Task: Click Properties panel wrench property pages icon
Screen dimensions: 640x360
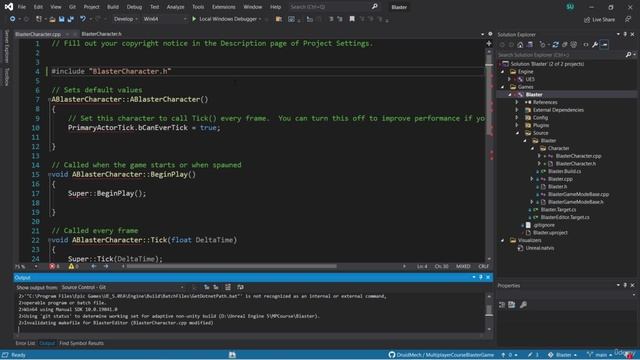Action: point(523,304)
